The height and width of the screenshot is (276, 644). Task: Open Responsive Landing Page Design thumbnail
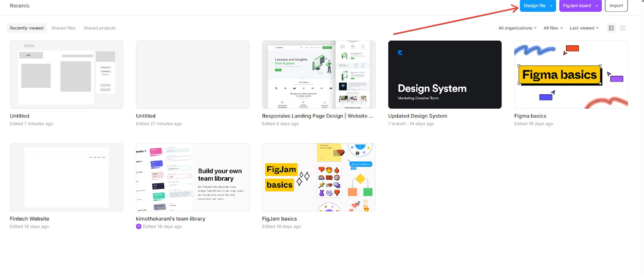pos(319,74)
